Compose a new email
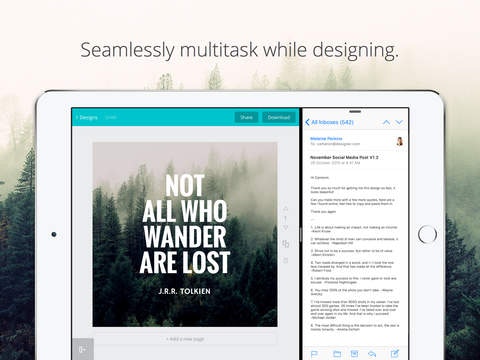The width and height of the screenshot is (480, 360). 395,354
